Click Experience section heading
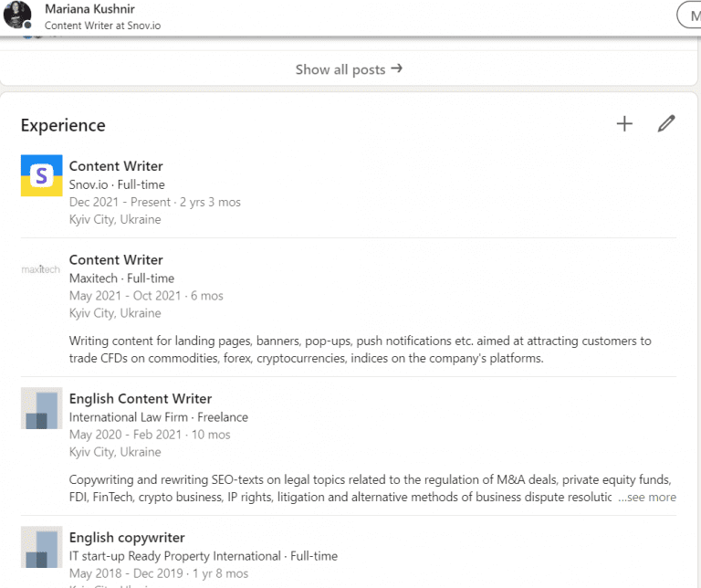701x588 pixels. pyautogui.click(x=63, y=125)
